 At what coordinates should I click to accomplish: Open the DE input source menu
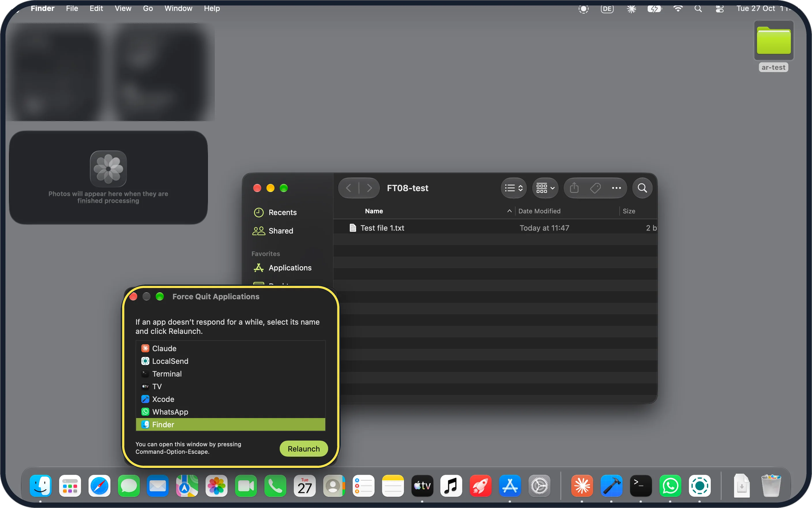click(607, 9)
